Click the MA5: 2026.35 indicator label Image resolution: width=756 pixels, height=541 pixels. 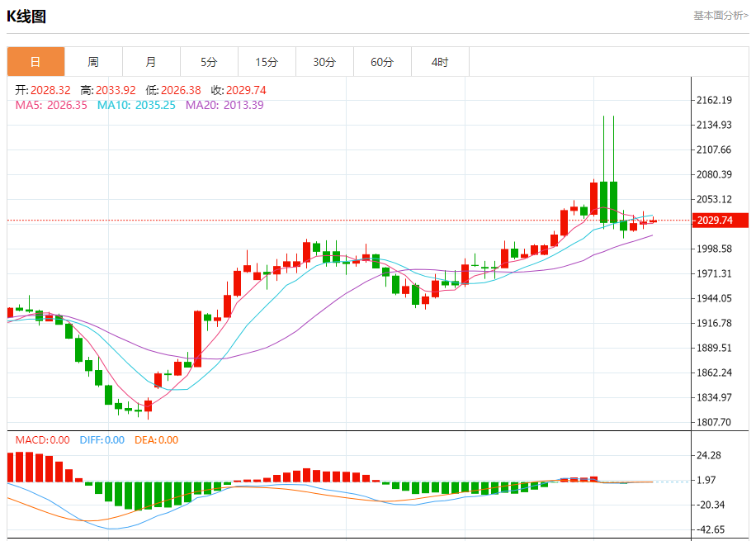click(x=51, y=105)
